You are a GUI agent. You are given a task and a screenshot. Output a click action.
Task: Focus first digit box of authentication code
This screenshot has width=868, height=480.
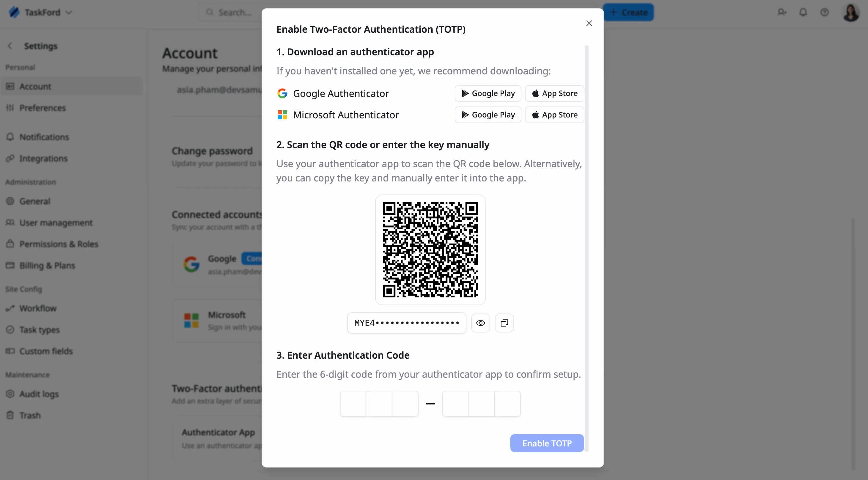[353, 404]
